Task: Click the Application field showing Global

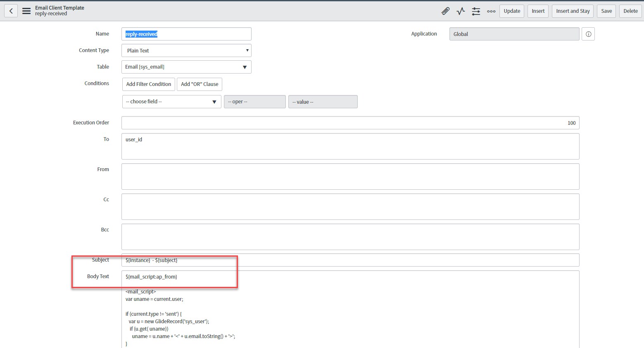Action: click(x=514, y=34)
